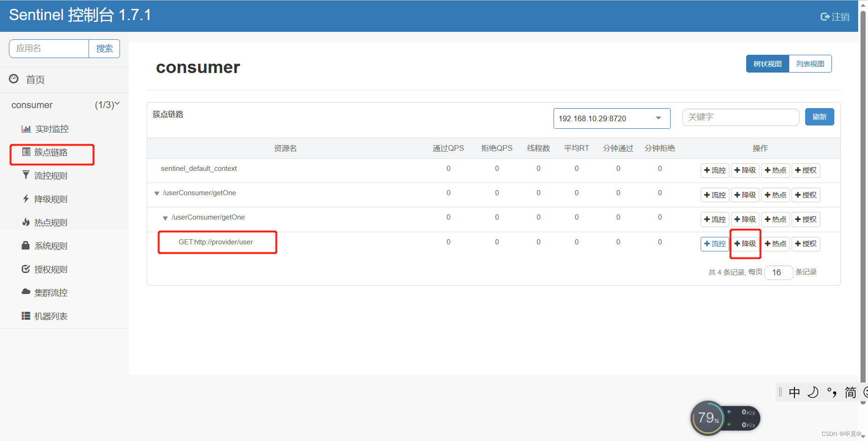Click the 简 simplified Chinese IME toggle

pos(850,392)
